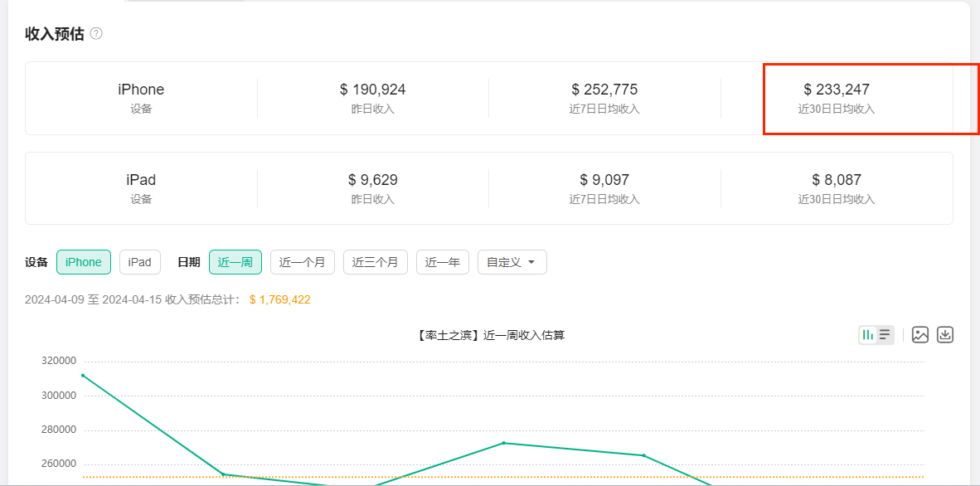Click 昨日收入 label under $ 190,924

(373, 109)
